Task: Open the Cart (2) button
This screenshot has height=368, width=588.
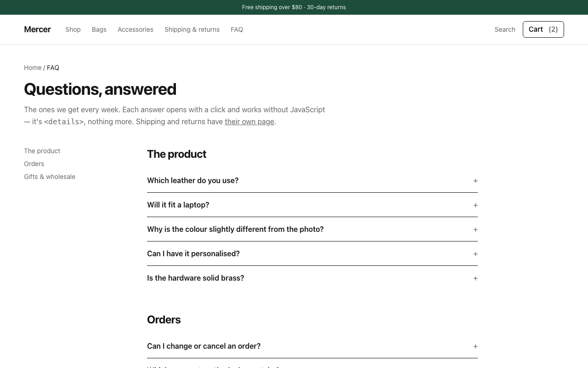Action: point(543,29)
